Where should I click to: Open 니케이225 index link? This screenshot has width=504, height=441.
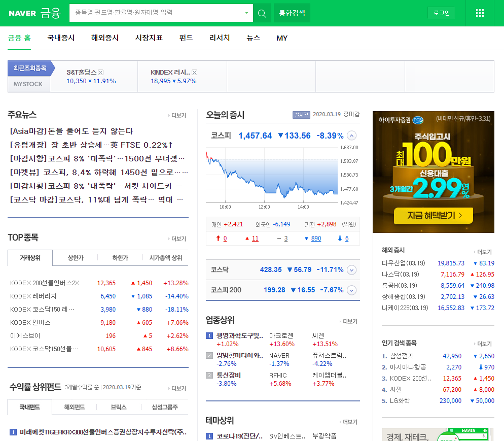(405, 308)
